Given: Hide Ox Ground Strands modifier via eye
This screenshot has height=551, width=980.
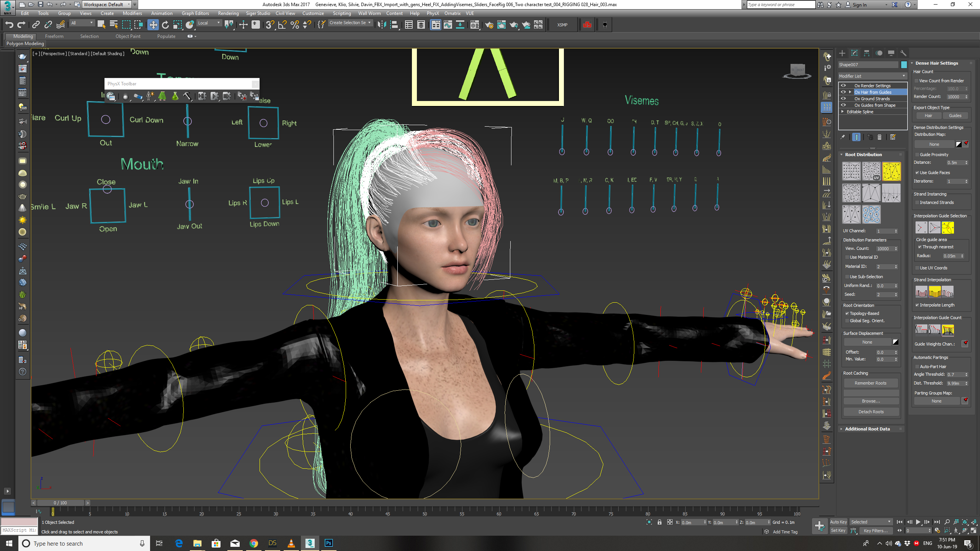Looking at the screenshot, I should (x=843, y=98).
